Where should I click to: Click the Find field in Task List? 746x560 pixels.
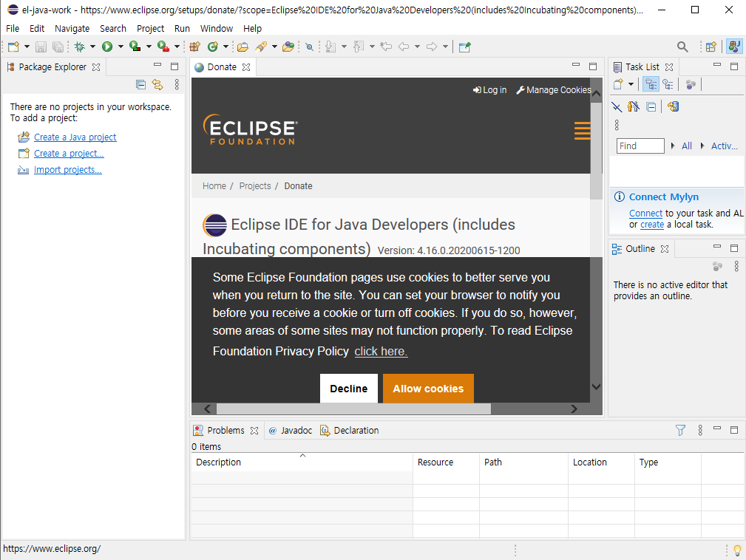pyautogui.click(x=640, y=146)
